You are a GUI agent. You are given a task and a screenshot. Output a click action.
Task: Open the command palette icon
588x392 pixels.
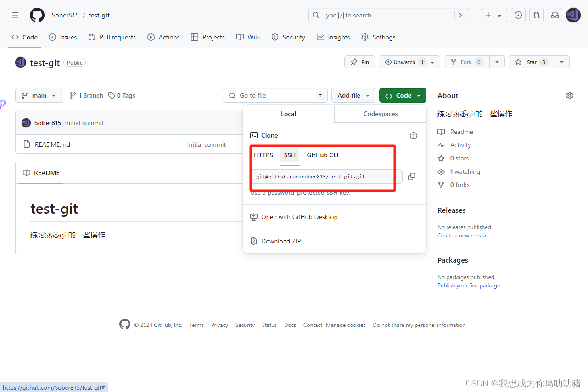pyautogui.click(x=462, y=15)
